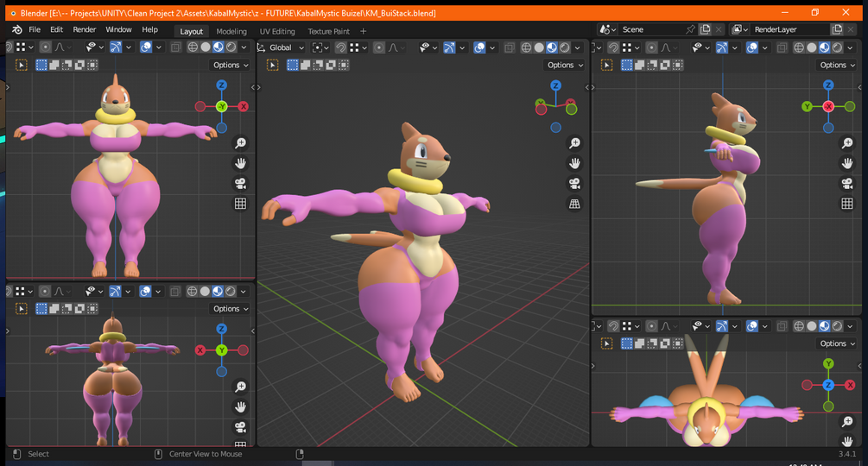Click zoom magnifier icon in top-right side viewport
The image size is (868, 466).
[847, 143]
